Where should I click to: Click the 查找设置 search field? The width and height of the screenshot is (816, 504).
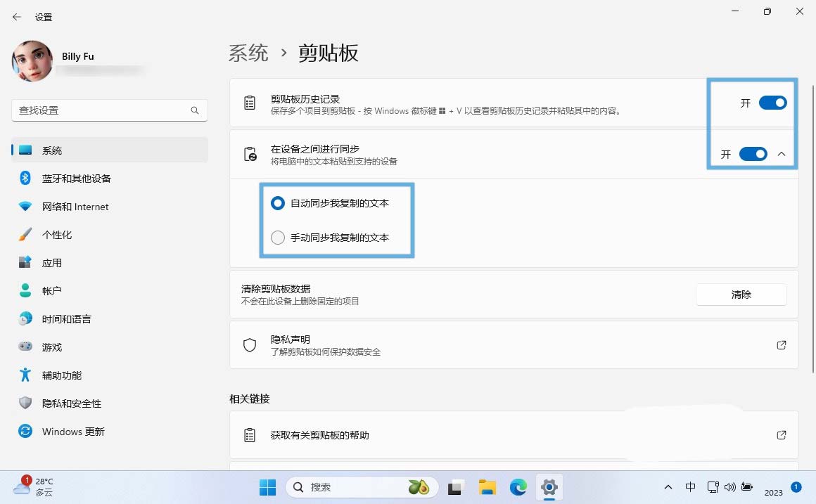click(x=102, y=110)
